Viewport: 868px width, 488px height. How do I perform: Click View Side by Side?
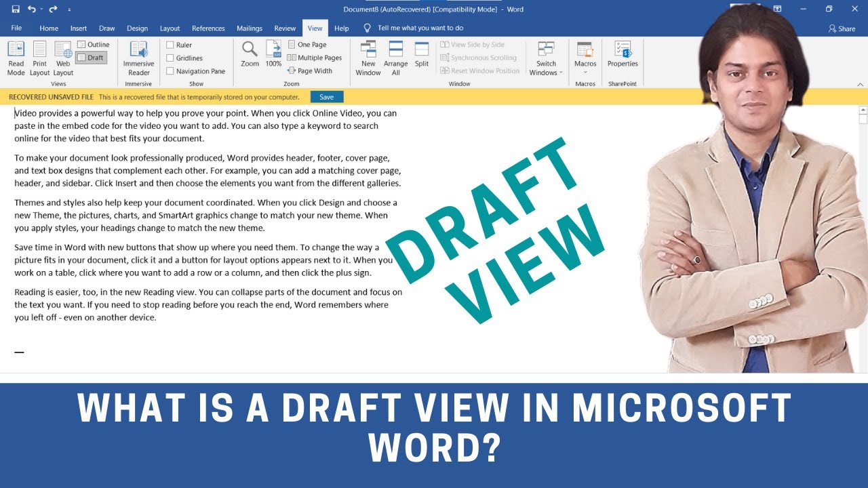(x=472, y=45)
